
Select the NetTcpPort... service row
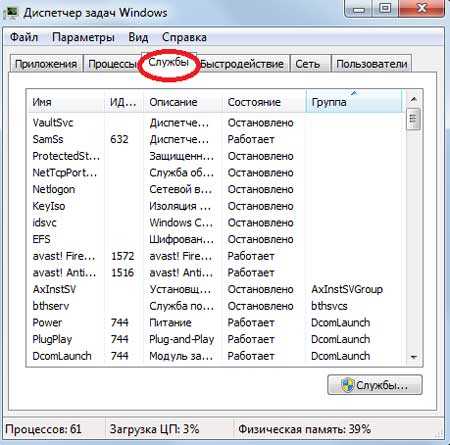(215, 173)
